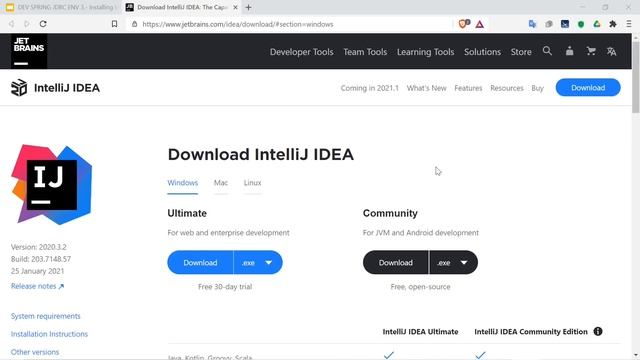The width and height of the screenshot is (640, 360).
Task: Click the Community Edition info icon
Action: pos(598,331)
